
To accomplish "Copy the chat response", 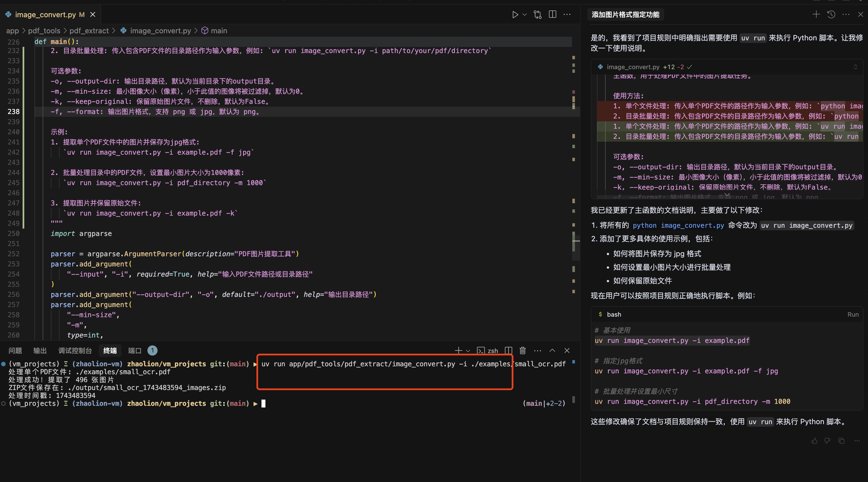I will click(x=841, y=441).
